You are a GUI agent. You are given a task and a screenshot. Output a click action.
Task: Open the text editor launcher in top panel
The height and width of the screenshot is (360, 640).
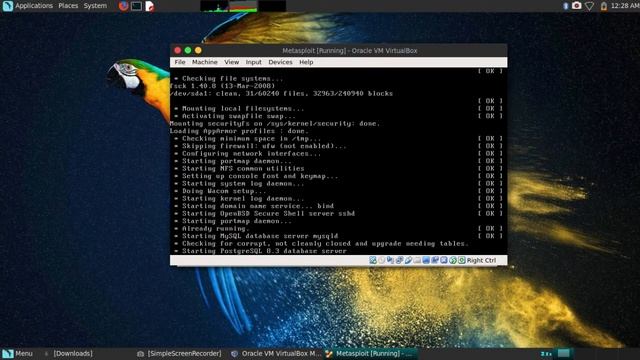coord(150,6)
